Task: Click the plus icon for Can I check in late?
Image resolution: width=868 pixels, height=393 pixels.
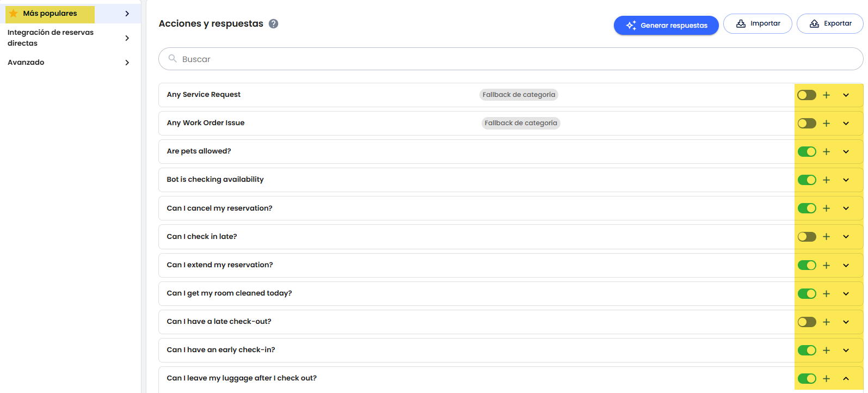Action: (x=826, y=237)
